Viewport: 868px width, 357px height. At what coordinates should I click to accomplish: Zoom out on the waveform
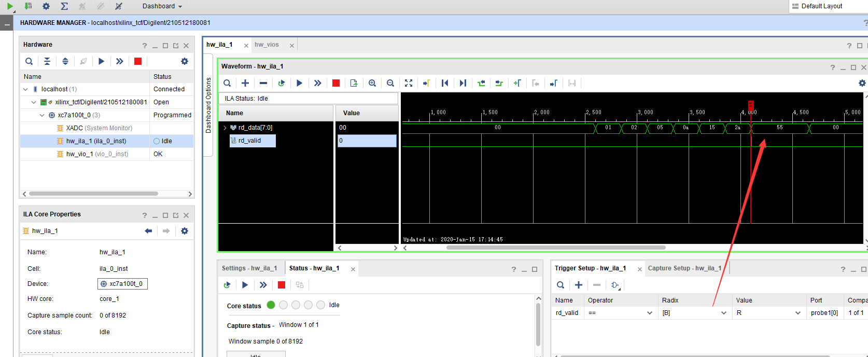coord(390,83)
